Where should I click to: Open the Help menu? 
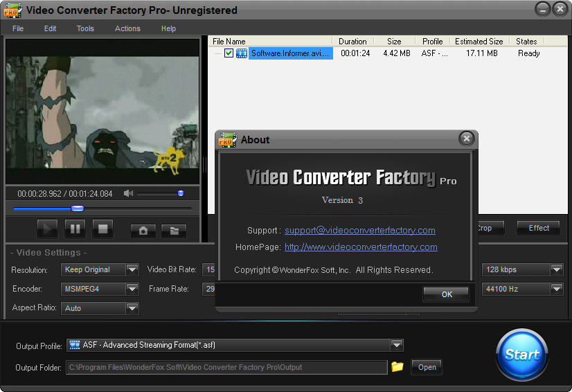click(168, 28)
